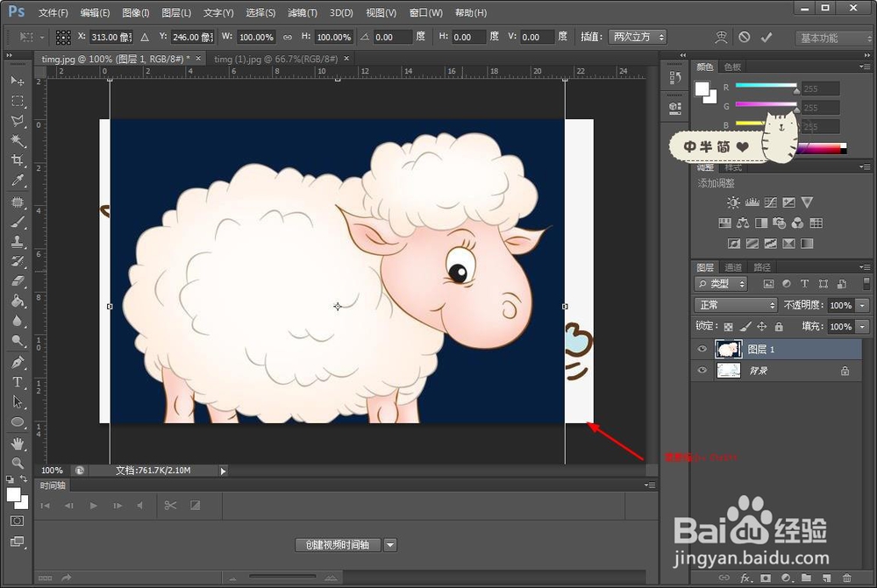Viewport: 877px width, 588px height.
Task: Click the layer style fx icon
Action: point(745,577)
